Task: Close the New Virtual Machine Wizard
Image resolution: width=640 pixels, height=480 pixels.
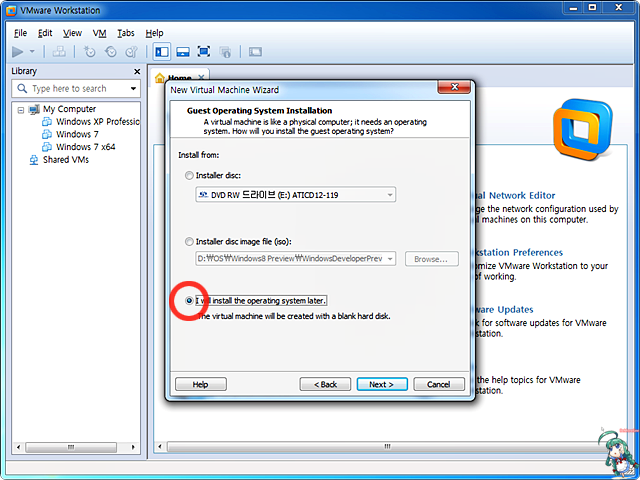Action: pos(454,87)
